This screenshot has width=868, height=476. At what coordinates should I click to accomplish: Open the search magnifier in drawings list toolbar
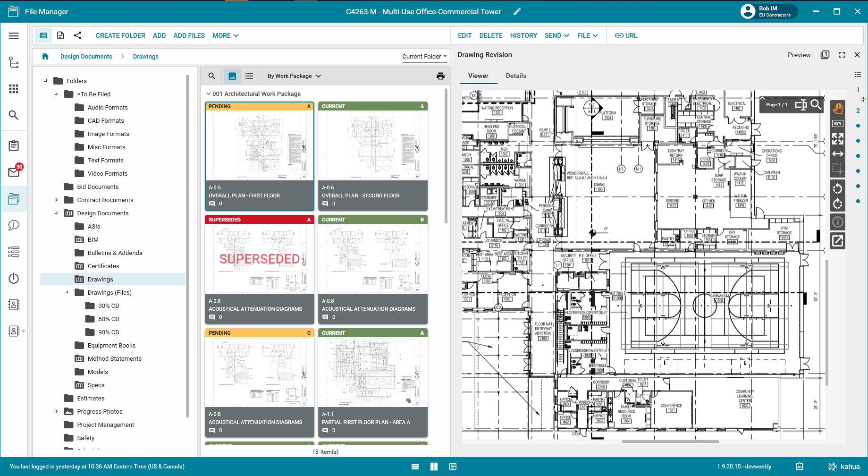212,76
